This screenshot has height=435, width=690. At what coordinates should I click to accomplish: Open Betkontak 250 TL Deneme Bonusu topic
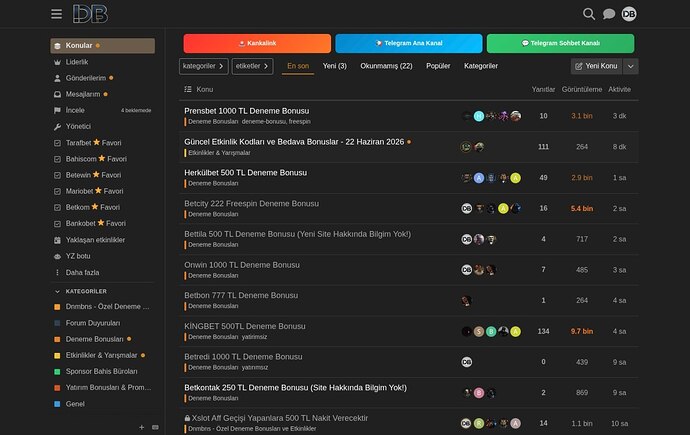[x=295, y=388]
